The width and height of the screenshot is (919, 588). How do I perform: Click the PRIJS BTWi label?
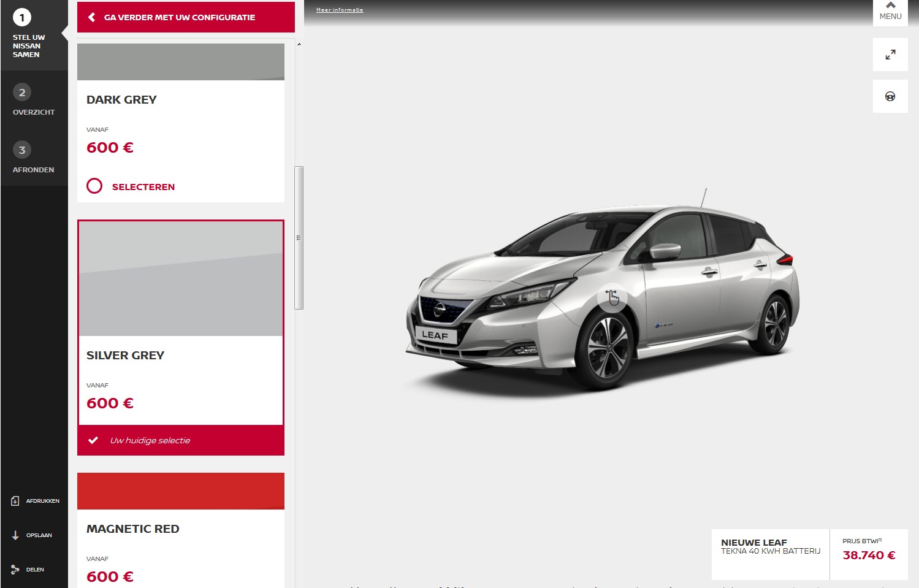(862, 541)
